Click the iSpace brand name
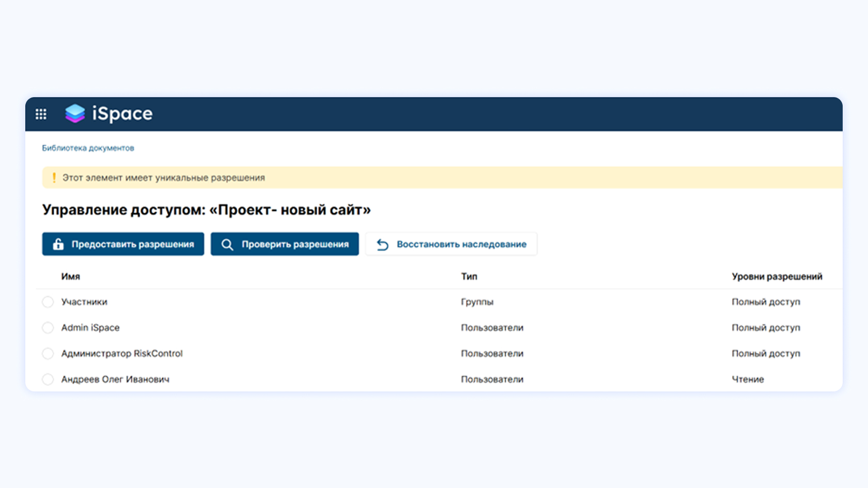Image resolution: width=868 pixels, height=488 pixels. pos(122,114)
